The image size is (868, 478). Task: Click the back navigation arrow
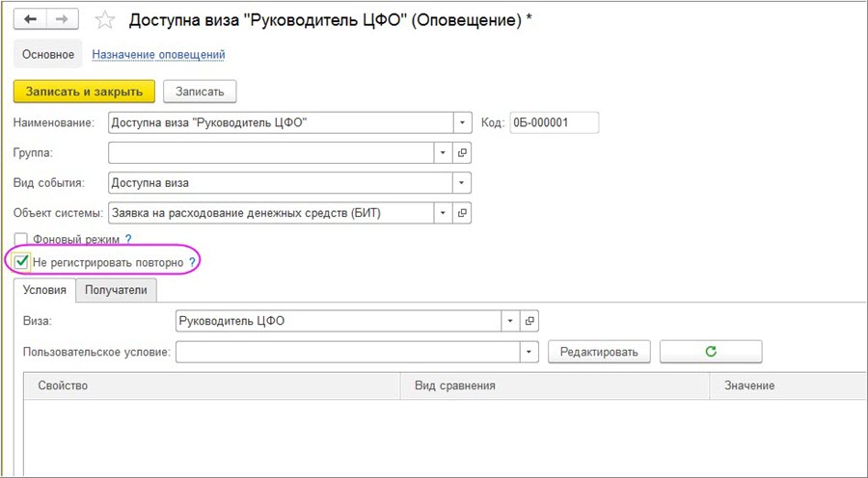[x=30, y=19]
